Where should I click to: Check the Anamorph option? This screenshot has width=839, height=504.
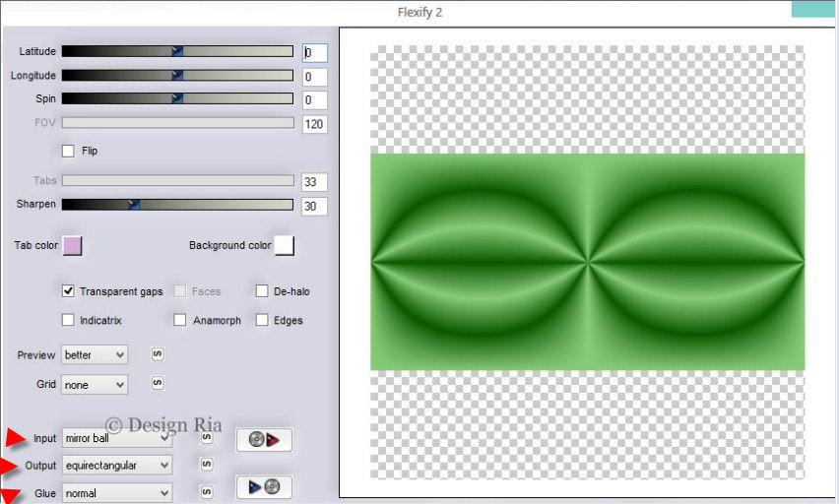coord(180,320)
